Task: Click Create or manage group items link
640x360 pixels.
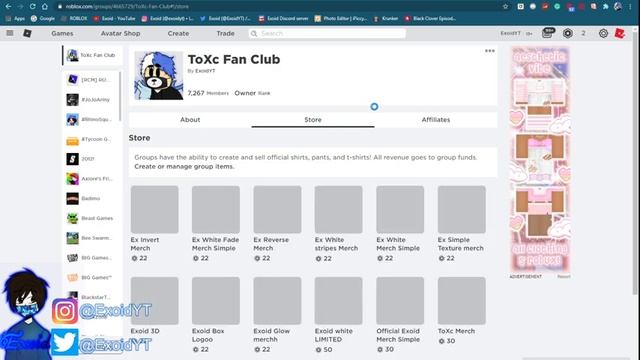Action: click(x=184, y=167)
